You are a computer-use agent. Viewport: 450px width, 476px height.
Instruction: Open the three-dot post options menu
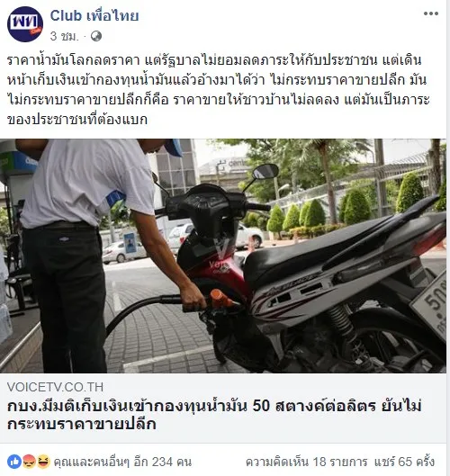(x=431, y=13)
